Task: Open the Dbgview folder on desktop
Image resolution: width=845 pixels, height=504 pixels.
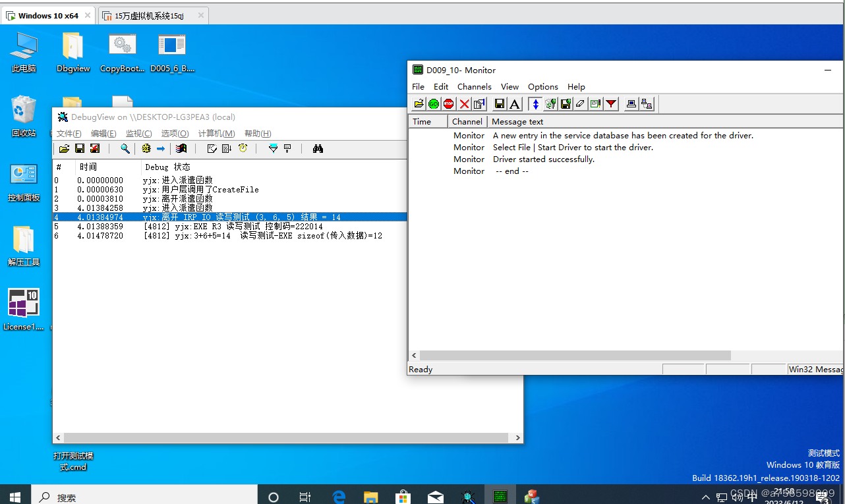Action: pyautogui.click(x=73, y=53)
